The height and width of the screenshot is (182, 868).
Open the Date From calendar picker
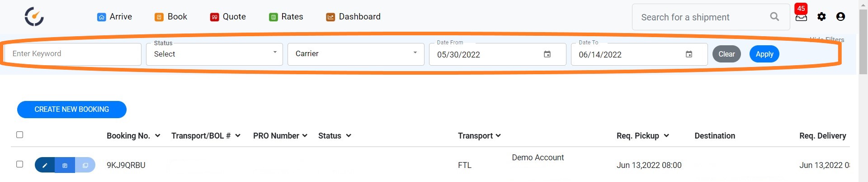[x=547, y=54]
